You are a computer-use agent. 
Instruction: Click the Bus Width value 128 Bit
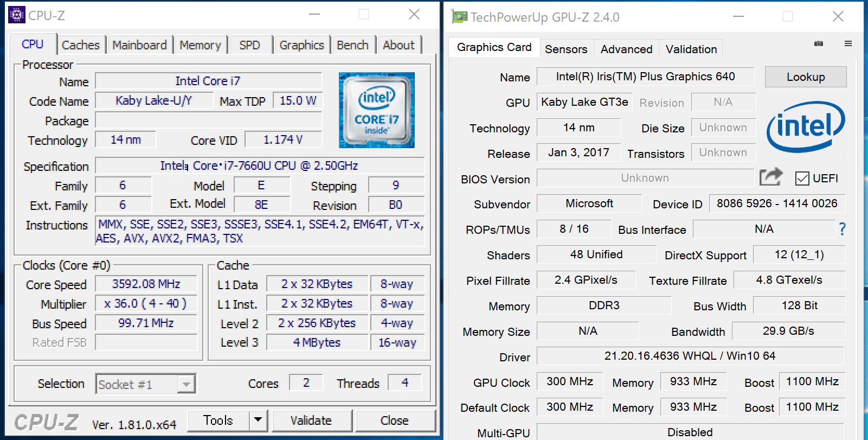click(799, 305)
